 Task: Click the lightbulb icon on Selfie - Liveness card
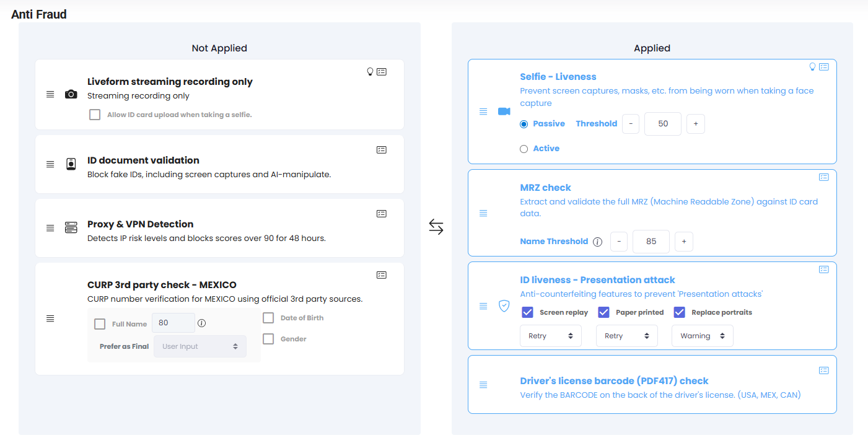(x=812, y=66)
